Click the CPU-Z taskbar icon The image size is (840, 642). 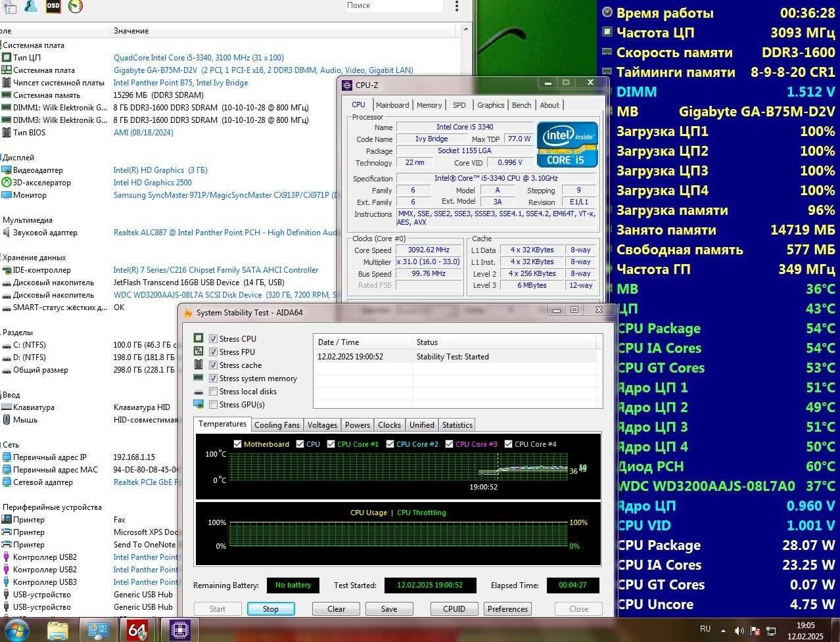pos(179,631)
